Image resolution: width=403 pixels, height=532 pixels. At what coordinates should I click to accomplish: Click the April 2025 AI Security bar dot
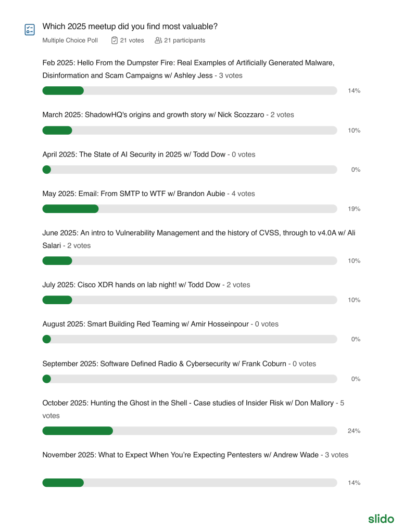[47, 170]
